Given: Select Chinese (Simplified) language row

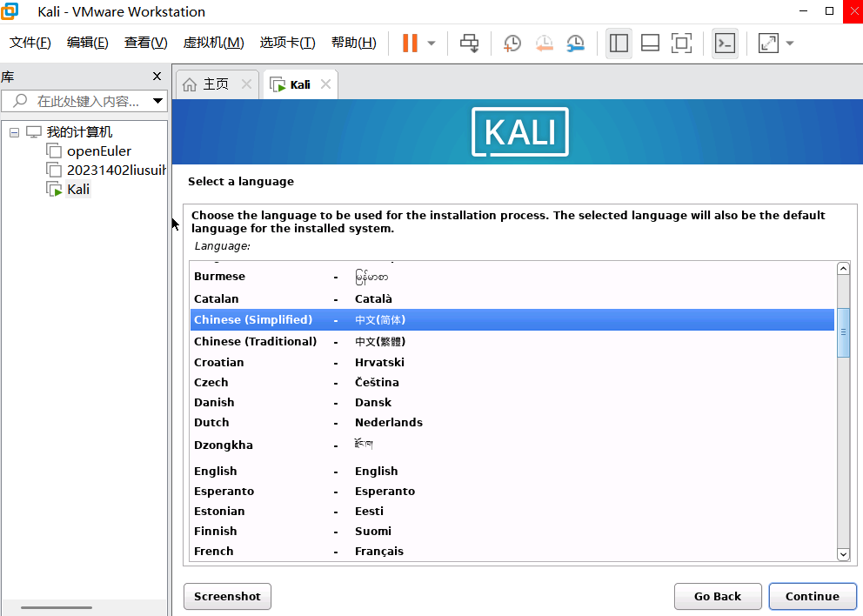Looking at the screenshot, I should tap(512, 320).
